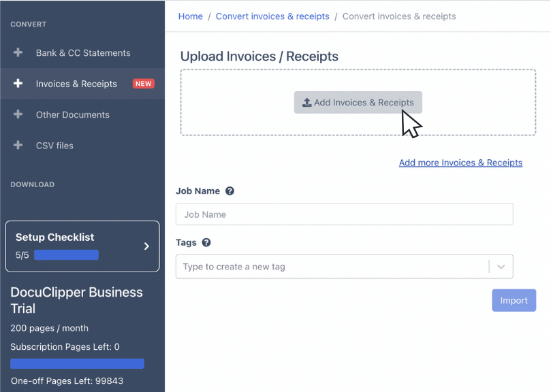The image size is (551, 392).
Task: Click the red NEW badge
Action: (144, 84)
